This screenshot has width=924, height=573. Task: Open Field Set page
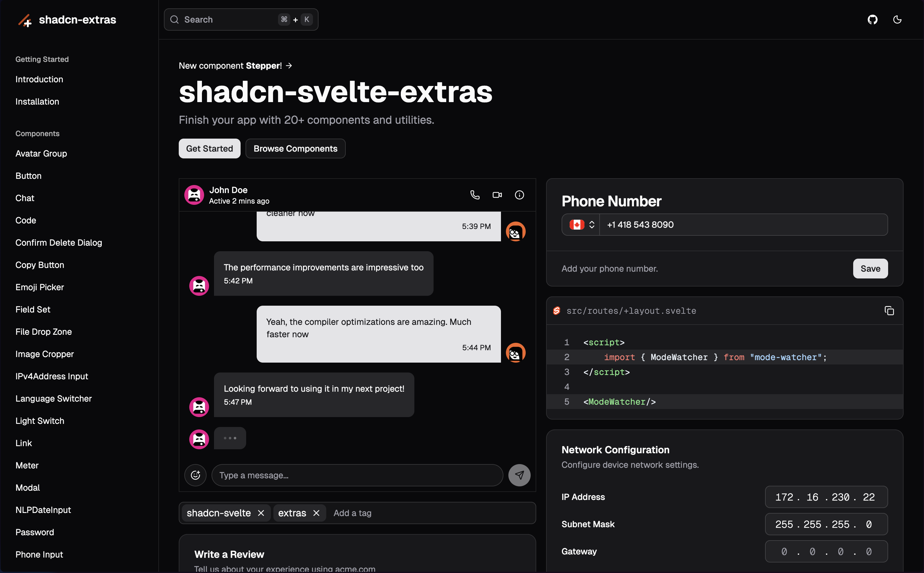[x=33, y=310]
